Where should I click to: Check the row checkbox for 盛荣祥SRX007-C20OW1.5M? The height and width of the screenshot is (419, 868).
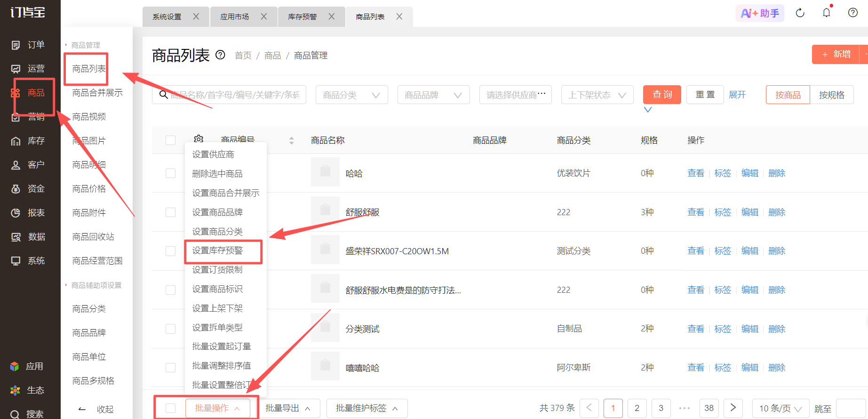click(171, 251)
